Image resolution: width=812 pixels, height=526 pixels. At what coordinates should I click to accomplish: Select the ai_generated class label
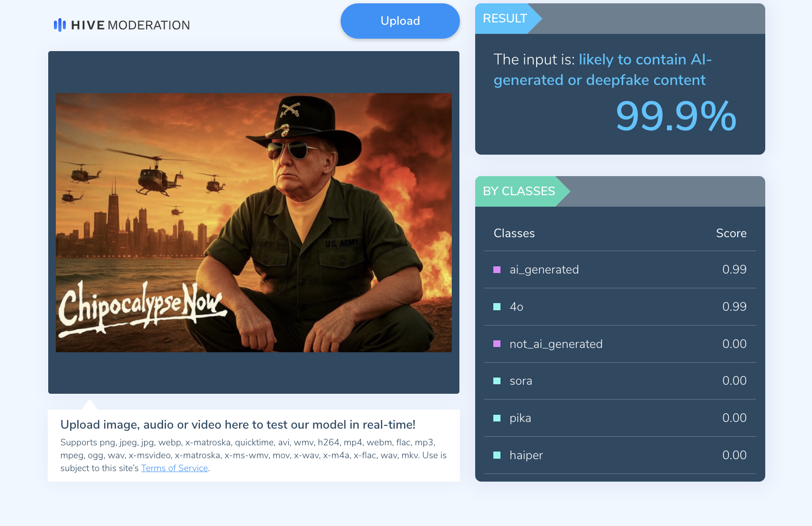tap(544, 270)
